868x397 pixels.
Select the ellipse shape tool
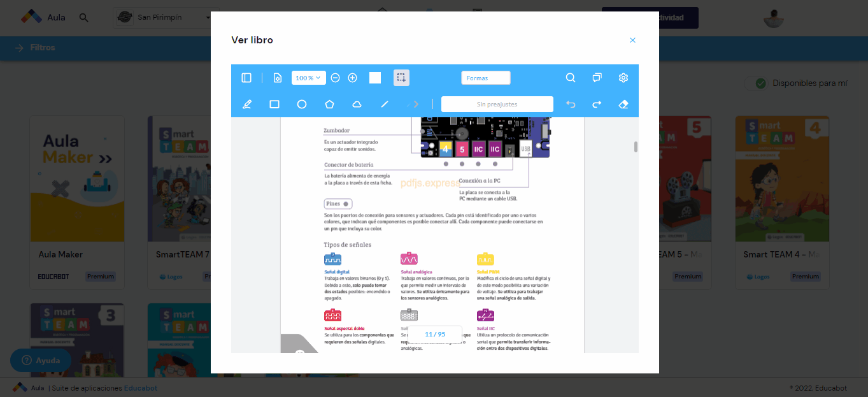(x=302, y=105)
